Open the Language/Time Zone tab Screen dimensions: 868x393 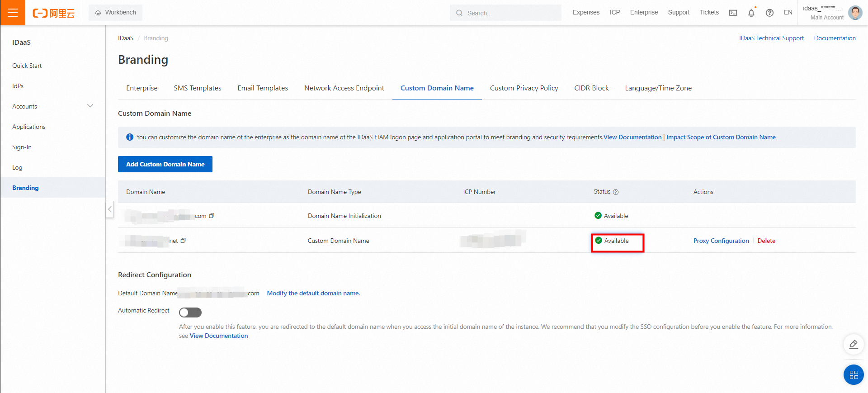click(x=658, y=88)
